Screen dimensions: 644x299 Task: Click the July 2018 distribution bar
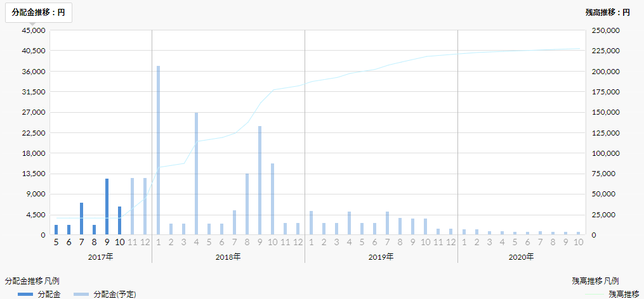pyautogui.click(x=234, y=223)
